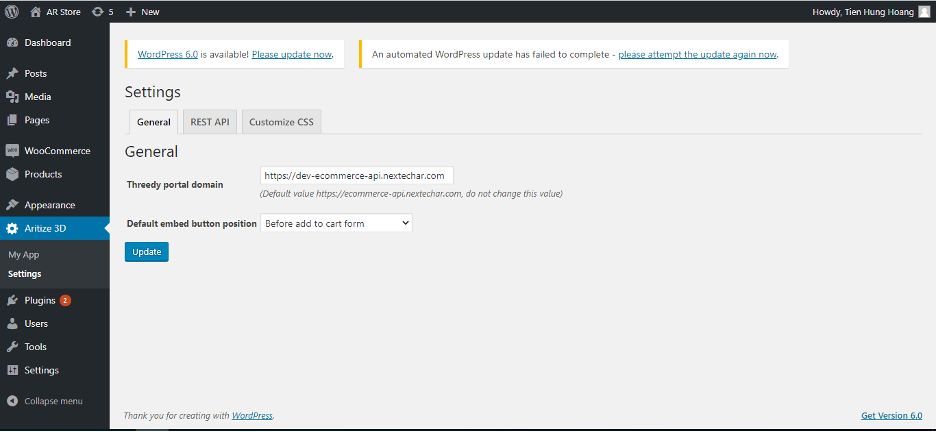Open the Media icon in sidebar
Viewport: 936px width, 432px height.
(12, 97)
